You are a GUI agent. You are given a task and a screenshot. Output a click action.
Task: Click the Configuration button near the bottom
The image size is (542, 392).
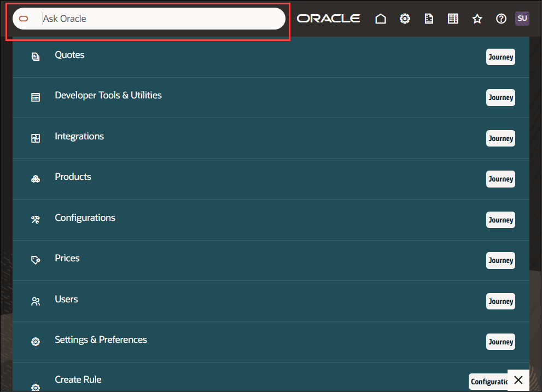(491, 381)
